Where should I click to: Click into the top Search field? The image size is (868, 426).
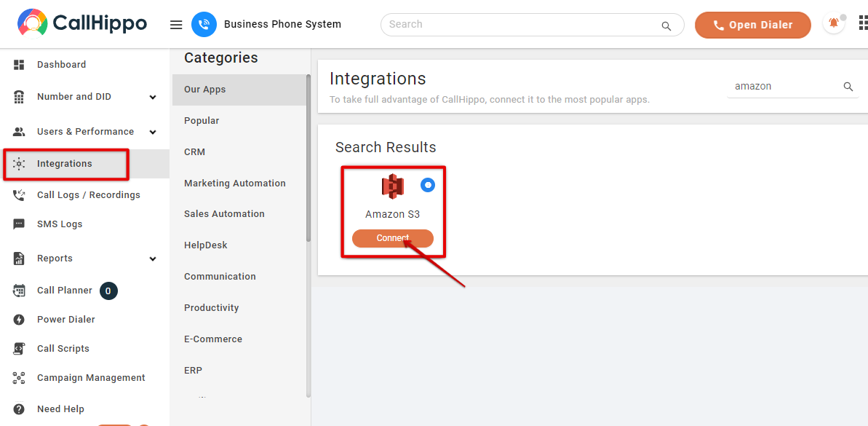pyautogui.click(x=532, y=25)
